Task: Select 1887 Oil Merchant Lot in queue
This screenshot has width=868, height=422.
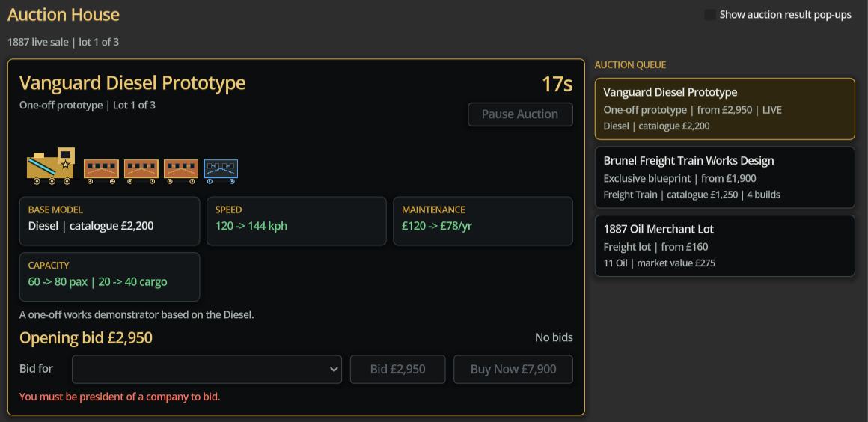Action: point(724,246)
